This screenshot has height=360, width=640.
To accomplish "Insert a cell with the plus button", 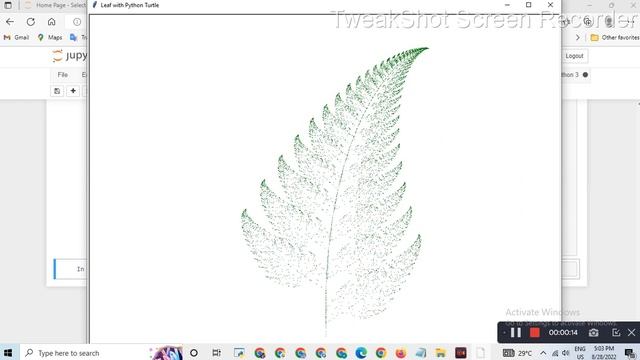I will click(73, 91).
